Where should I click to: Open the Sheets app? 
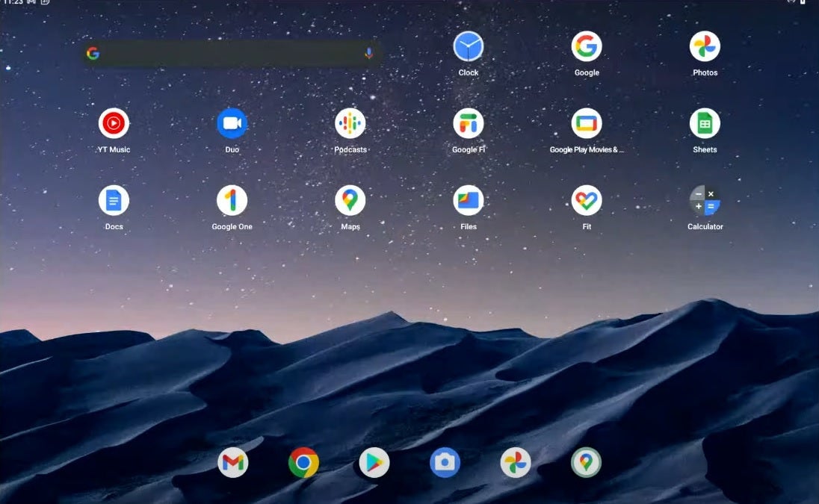(705, 124)
